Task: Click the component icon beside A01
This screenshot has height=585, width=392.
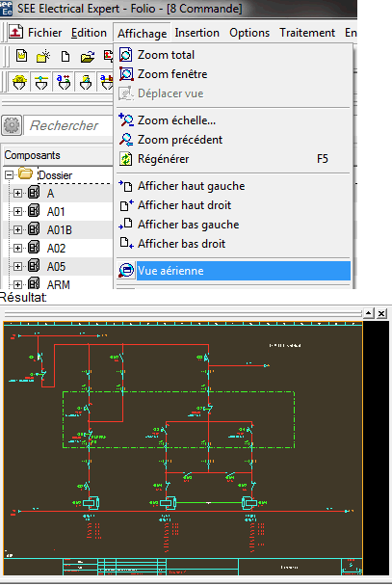Action: point(34,211)
